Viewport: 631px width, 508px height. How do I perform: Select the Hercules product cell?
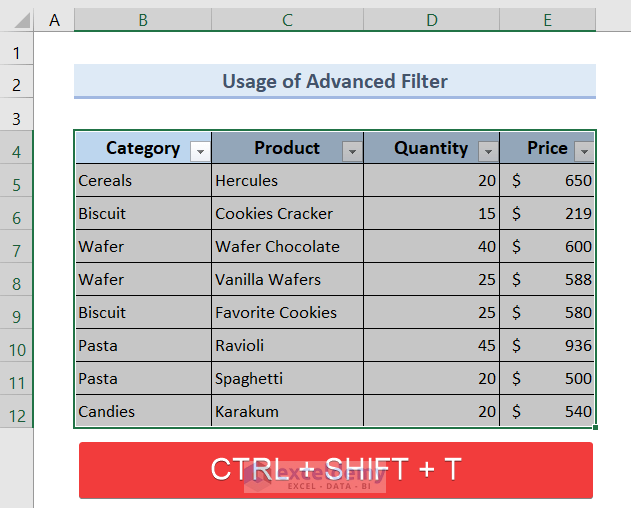(287, 181)
